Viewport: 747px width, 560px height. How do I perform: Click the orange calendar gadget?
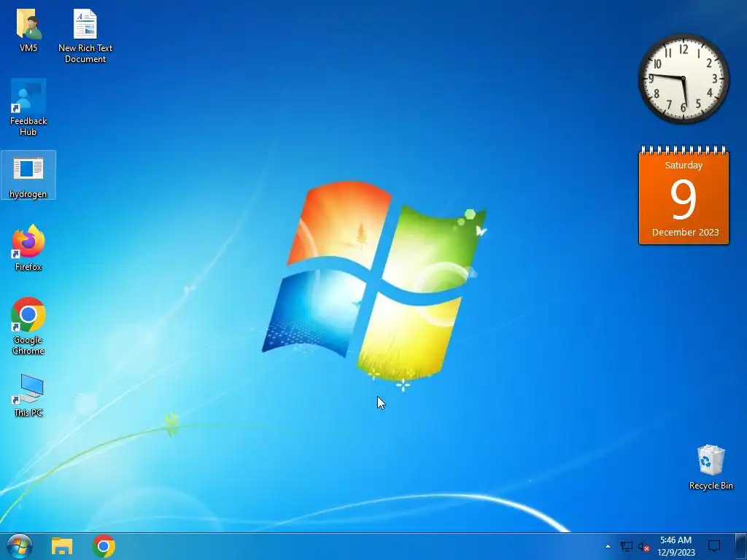tap(684, 195)
